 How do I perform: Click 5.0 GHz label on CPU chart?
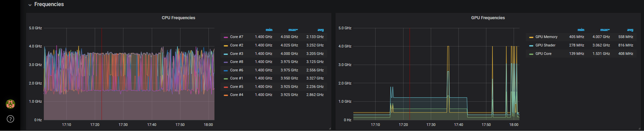tap(35, 28)
